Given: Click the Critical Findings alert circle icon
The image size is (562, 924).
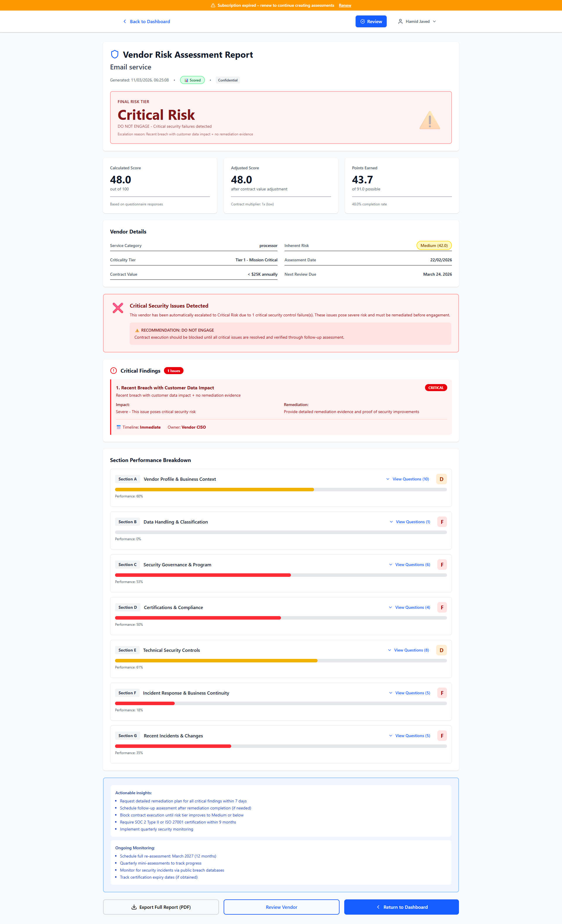Looking at the screenshot, I should coord(114,371).
